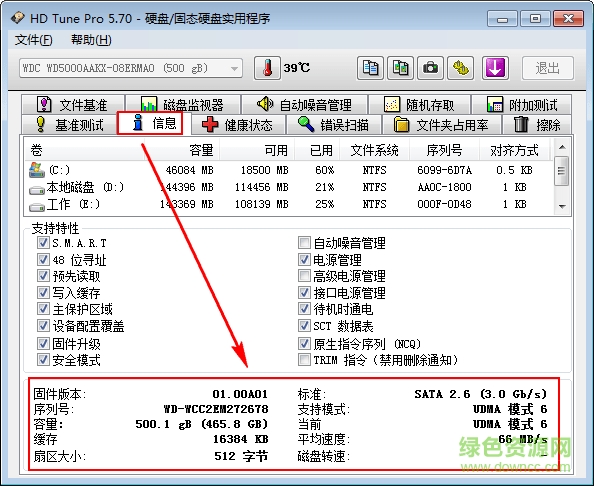Toggle the TRIM 指令 checkbox
The height and width of the screenshot is (486, 594).
(304, 359)
